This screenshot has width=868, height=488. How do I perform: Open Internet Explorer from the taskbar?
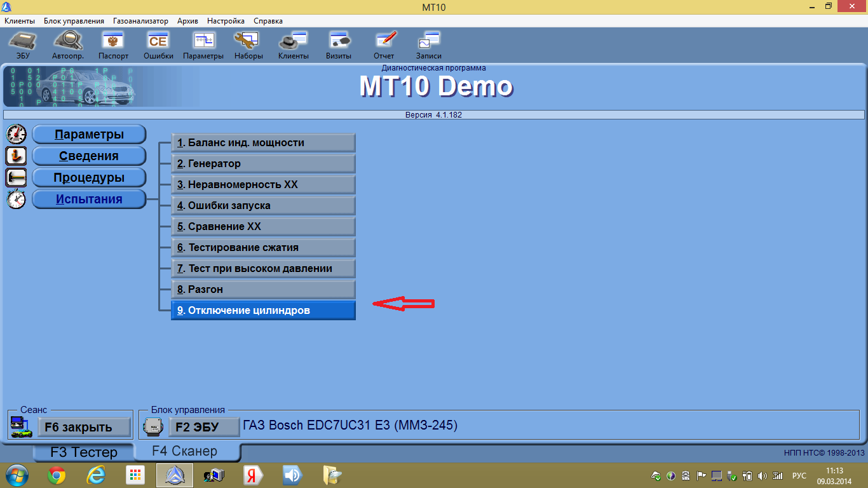(96, 475)
